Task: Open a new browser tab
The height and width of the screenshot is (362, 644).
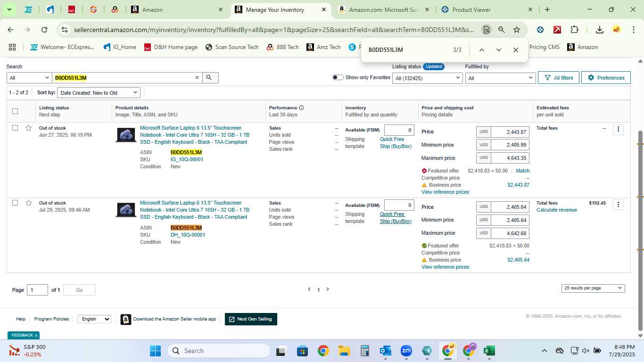Action: [x=547, y=9]
